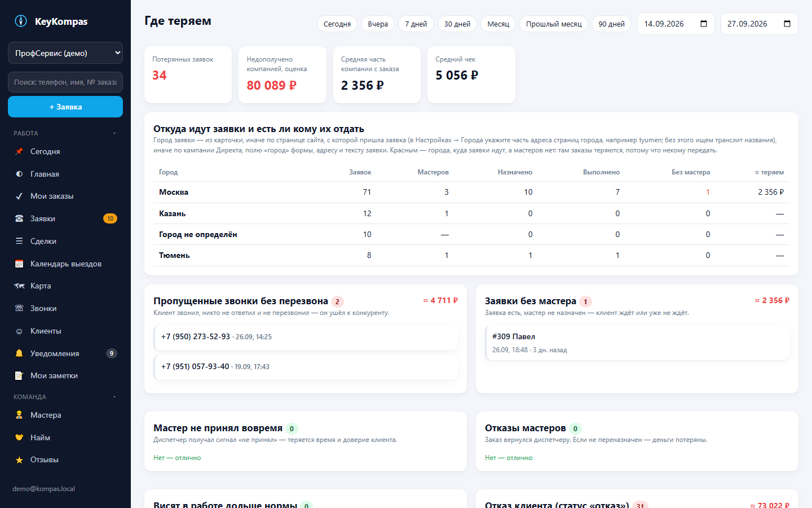The height and width of the screenshot is (508, 812).
Task: Select the 7 дней period filter
Action: click(x=416, y=24)
